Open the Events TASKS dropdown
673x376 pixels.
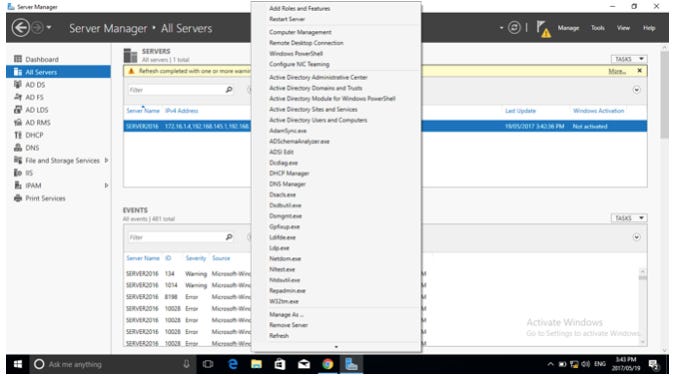click(x=629, y=218)
